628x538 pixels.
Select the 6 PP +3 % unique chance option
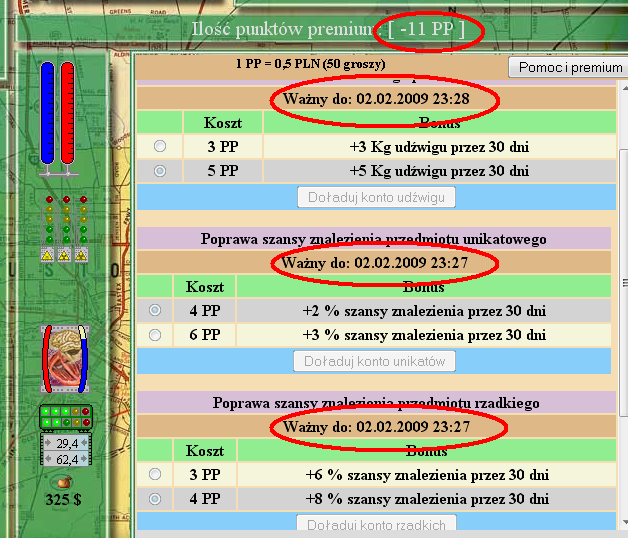[155, 335]
